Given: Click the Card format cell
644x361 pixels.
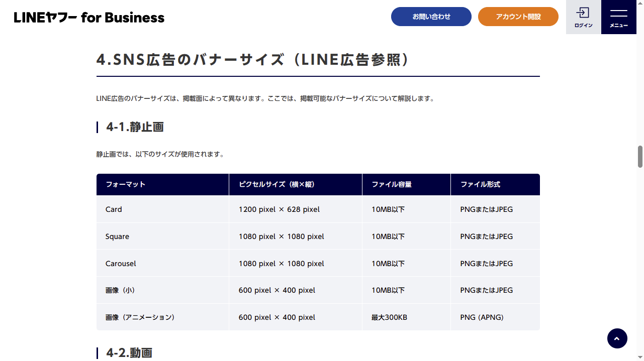Looking at the screenshot, I should coord(162,209).
